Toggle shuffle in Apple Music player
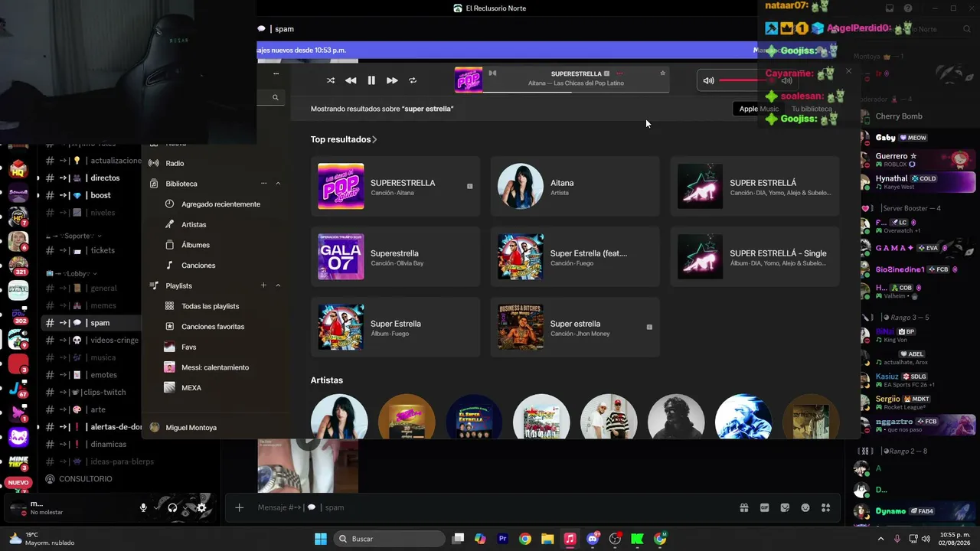The image size is (980, 551). 331,80
